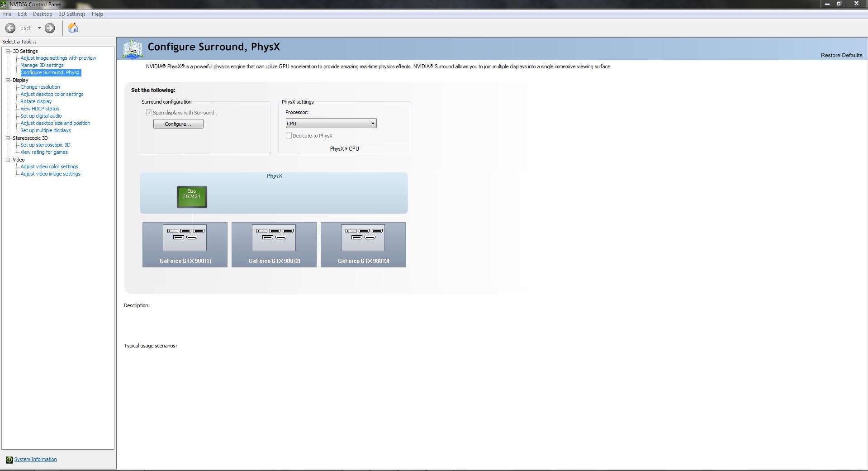Screen dimensions: 868x471
Task: Go to the Home page icon
Action: tap(73, 28)
